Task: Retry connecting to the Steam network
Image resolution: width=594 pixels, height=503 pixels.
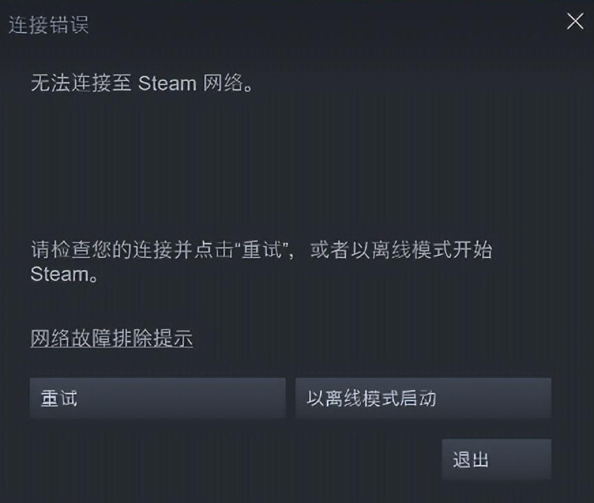Action: click(158, 398)
